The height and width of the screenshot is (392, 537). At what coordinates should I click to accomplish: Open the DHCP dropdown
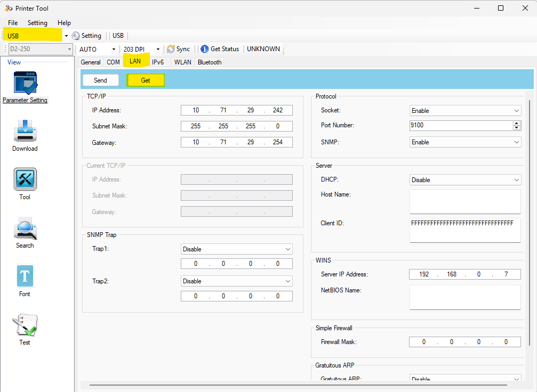465,180
